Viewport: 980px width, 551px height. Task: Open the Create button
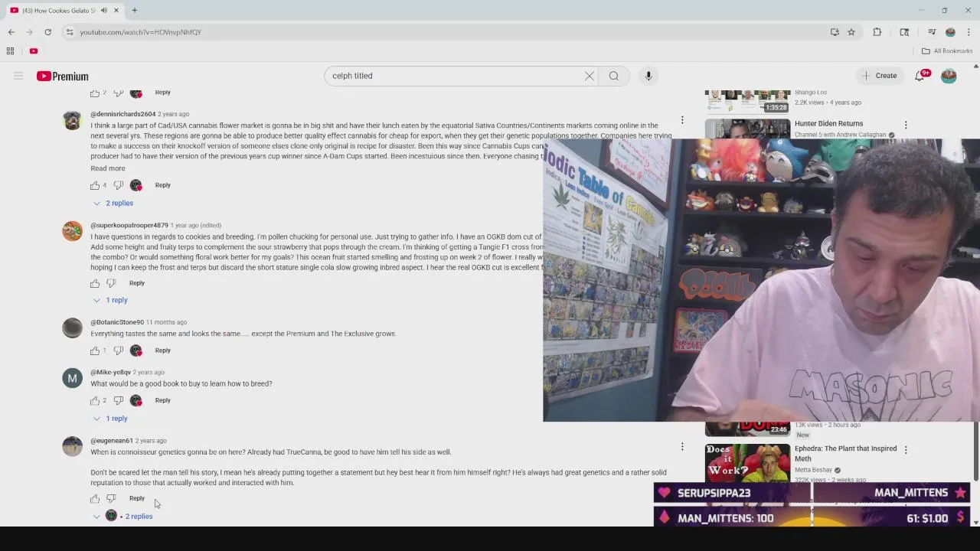pos(879,76)
